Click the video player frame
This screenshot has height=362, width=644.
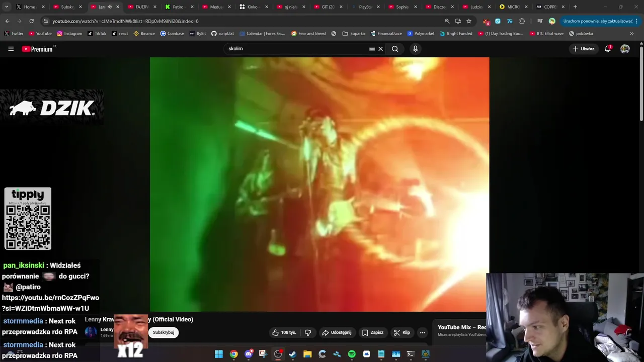319,185
